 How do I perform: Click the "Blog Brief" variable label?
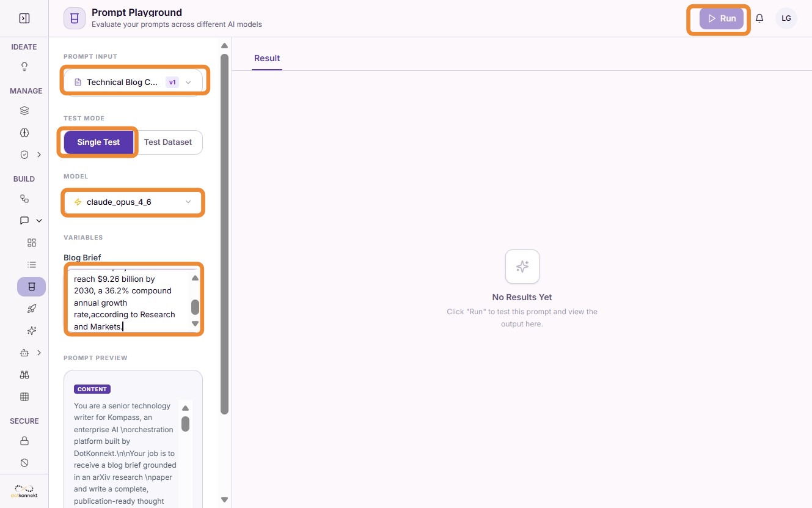tap(82, 257)
